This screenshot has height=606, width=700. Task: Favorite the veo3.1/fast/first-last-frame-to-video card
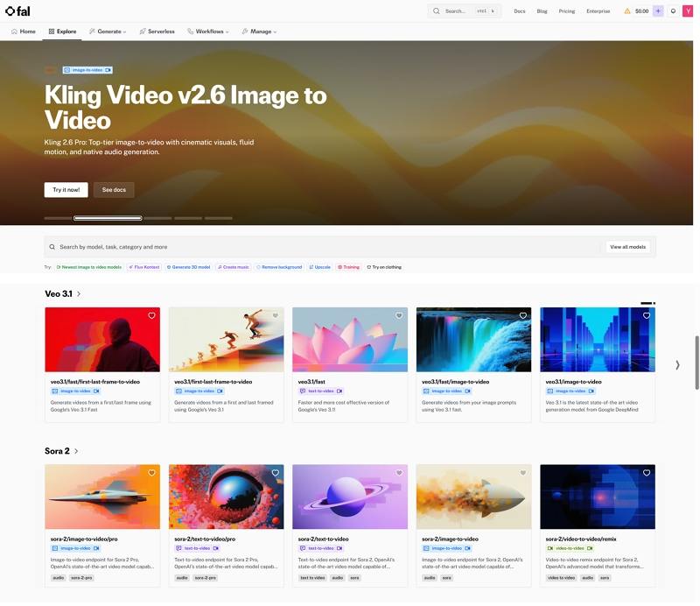point(151,315)
